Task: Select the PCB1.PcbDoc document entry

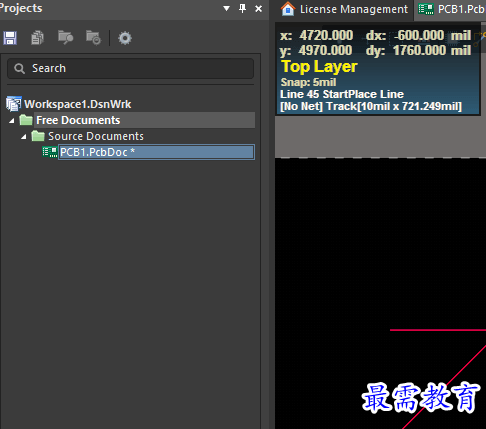Action: coord(156,152)
